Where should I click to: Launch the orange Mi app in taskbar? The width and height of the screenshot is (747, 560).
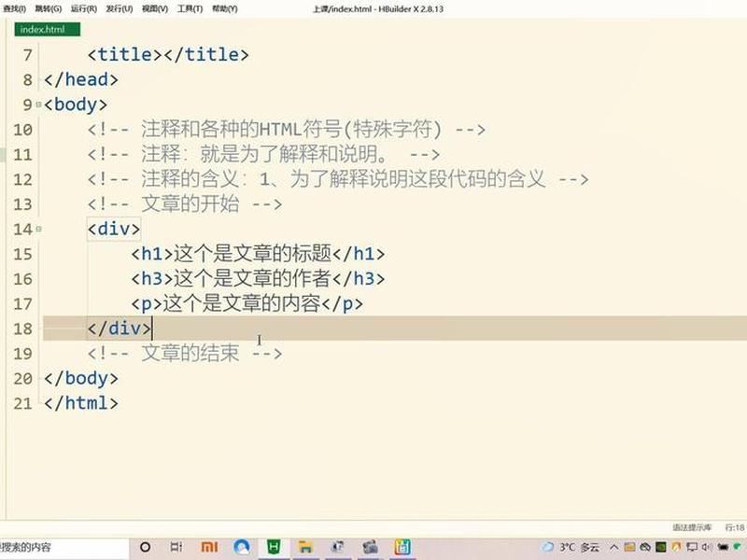tap(209, 547)
